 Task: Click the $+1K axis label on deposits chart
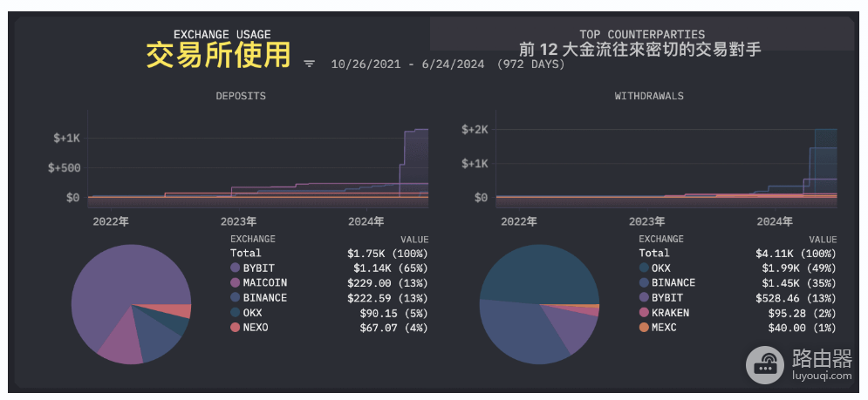tap(67, 139)
